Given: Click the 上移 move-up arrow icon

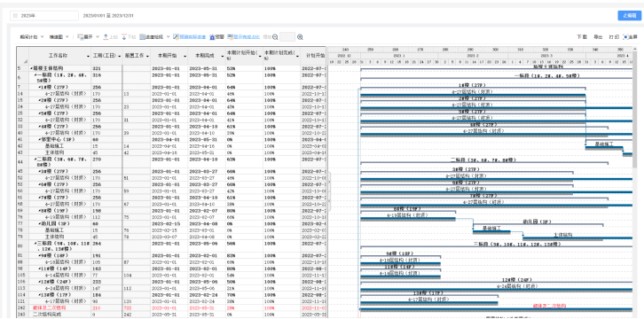Looking at the screenshot, I should coord(106,36).
